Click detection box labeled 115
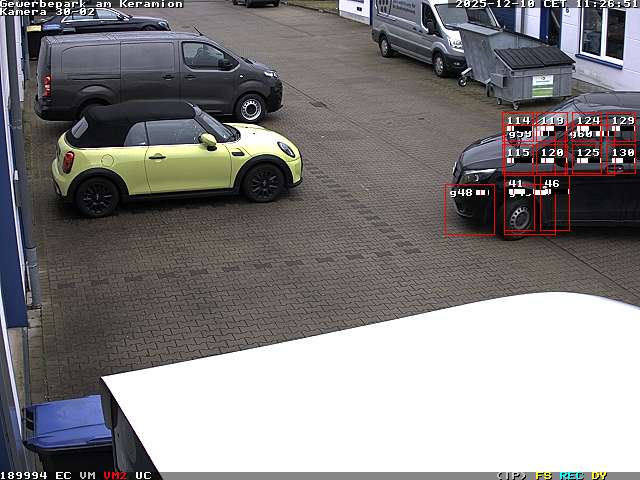 tap(518, 159)
